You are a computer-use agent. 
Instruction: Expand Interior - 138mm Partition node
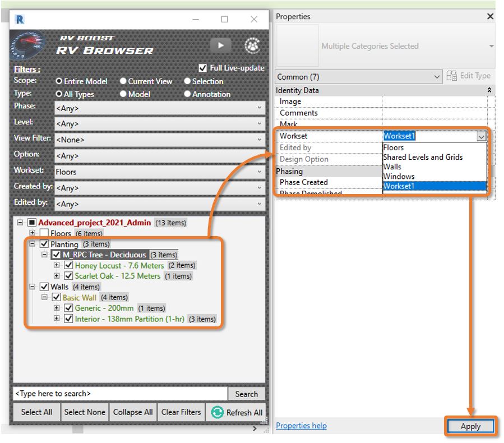click(x=57, y=319)
